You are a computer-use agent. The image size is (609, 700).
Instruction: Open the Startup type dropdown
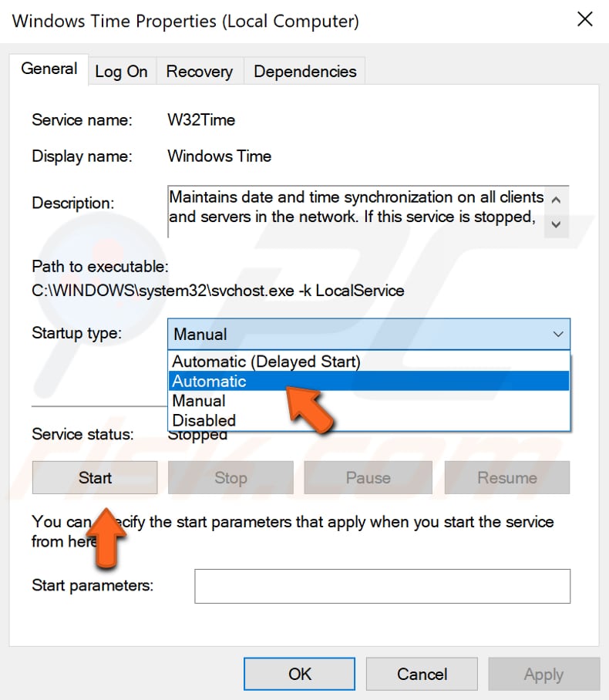coord(558,334)
